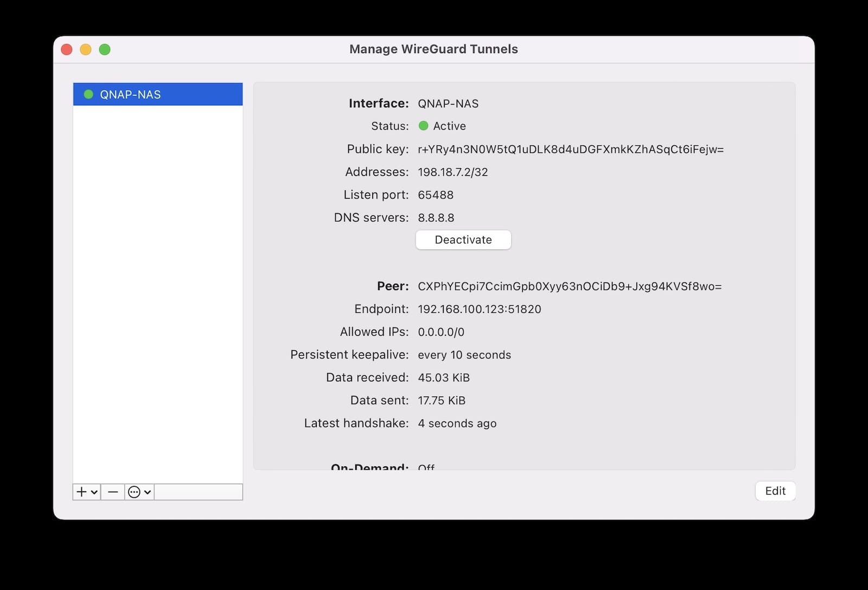Click the Latest handshake: label

(x=356, y=423)
